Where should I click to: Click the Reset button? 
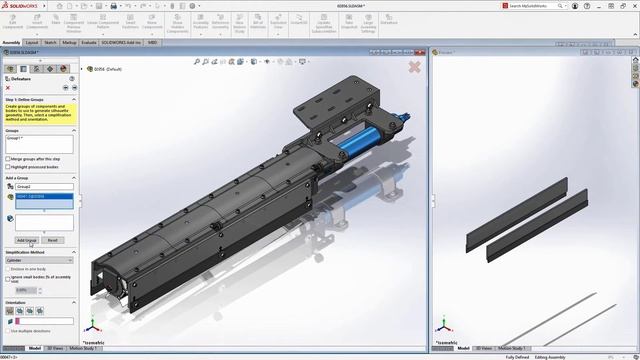[53, 240]
